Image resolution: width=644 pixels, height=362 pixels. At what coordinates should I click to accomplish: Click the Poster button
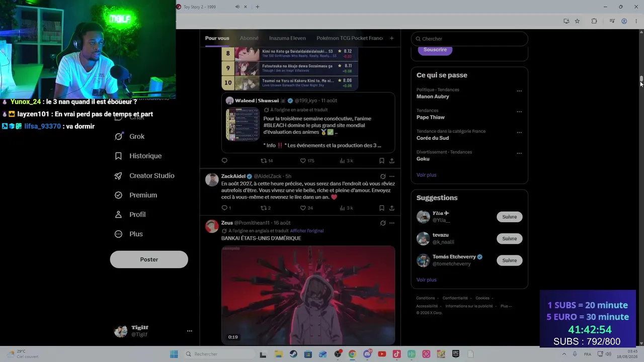(149, 259)
